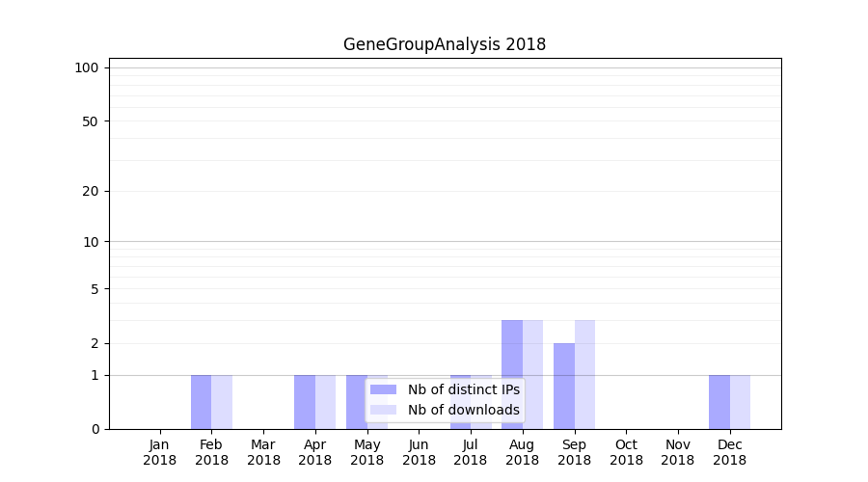
Task: Select the Jun 2018 x-axis label
Action: tap(419, 452)
